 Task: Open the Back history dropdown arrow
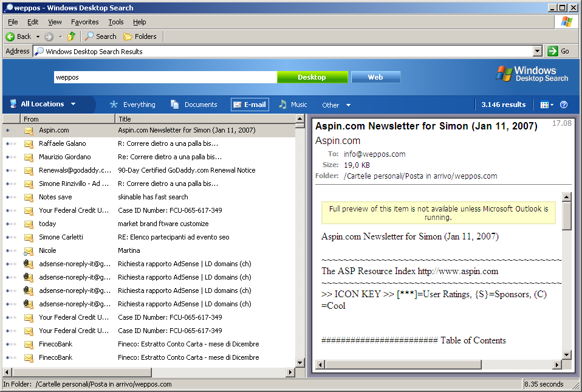(x=38, y=36)
